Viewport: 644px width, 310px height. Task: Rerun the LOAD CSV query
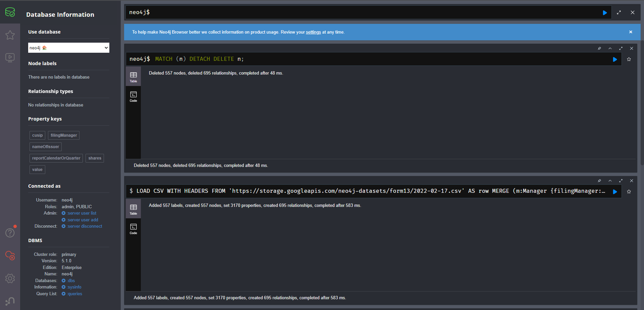click(615, 192)
